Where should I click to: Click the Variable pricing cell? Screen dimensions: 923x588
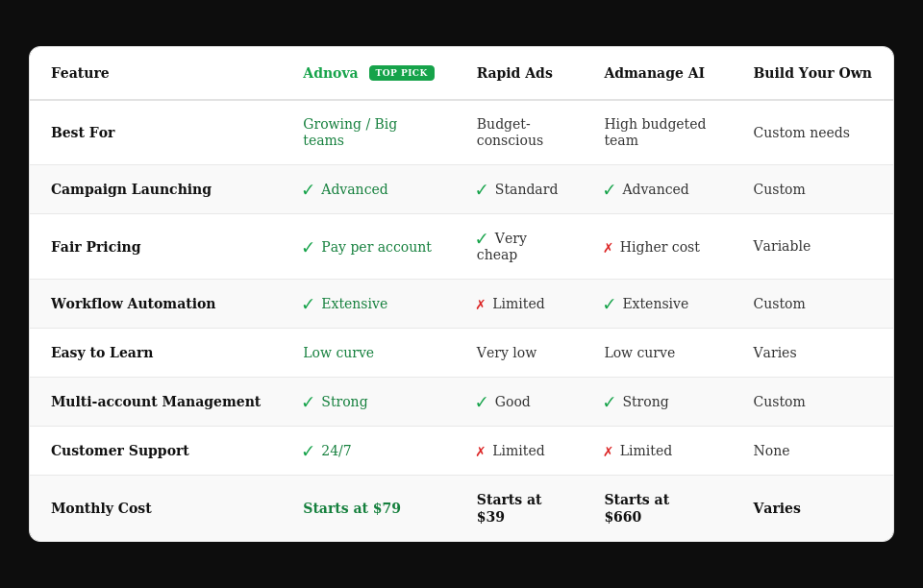tap(782, 246)
